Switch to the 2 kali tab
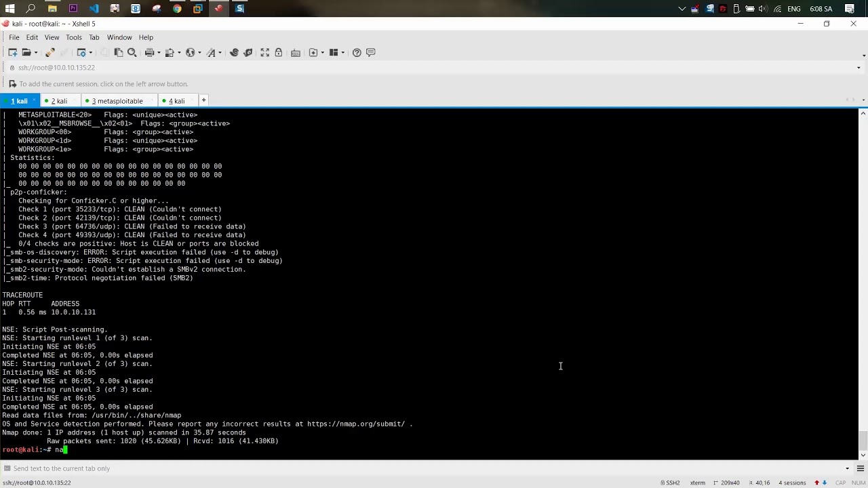Viewport: 868px width, 488px height. point(59,101)
